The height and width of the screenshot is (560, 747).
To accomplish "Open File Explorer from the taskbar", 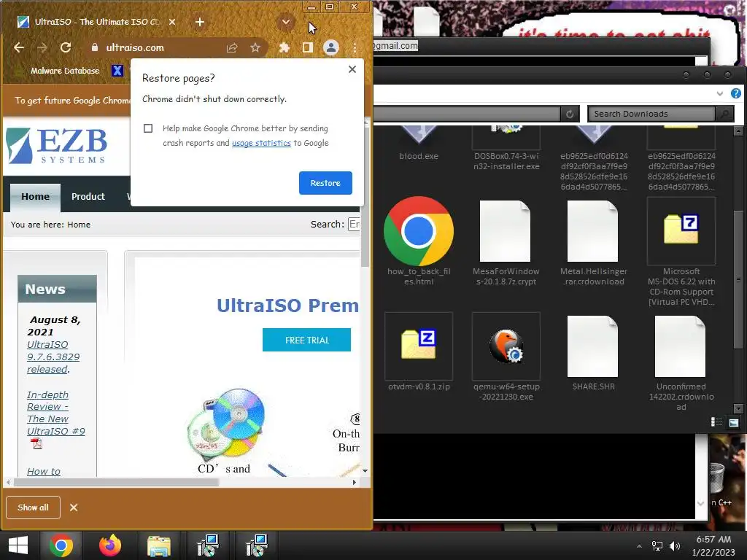I will click(x=159, y=545).
